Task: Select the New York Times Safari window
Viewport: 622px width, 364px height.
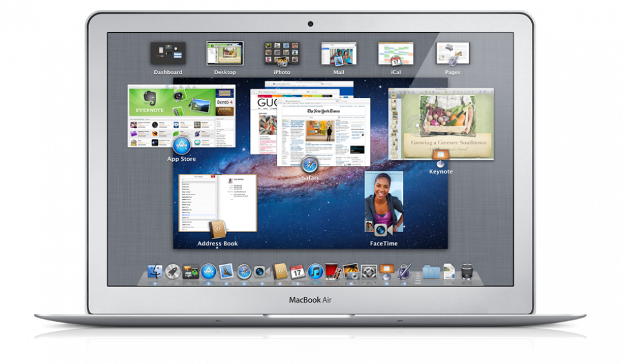Action: [323, 132]
